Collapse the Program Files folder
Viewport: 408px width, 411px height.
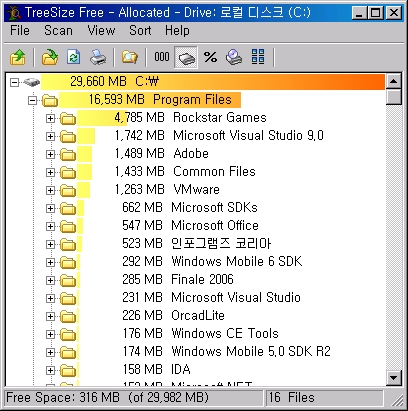point(32,100)
